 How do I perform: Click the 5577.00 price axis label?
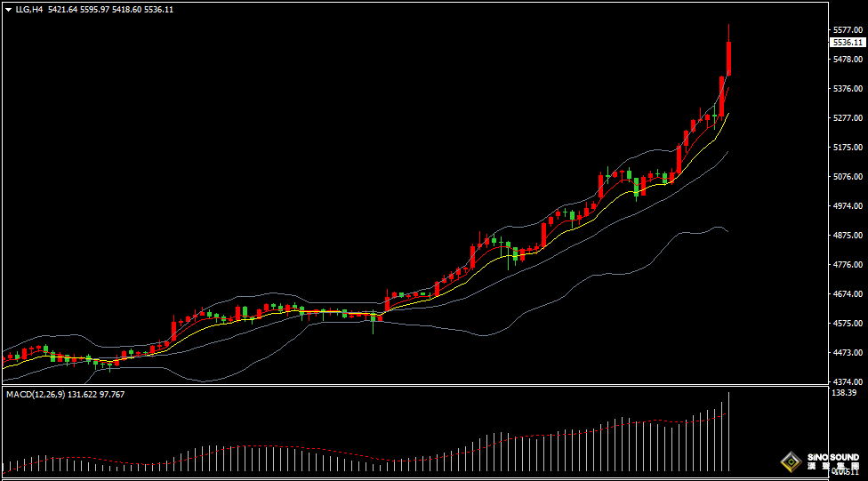pos(846,29)
